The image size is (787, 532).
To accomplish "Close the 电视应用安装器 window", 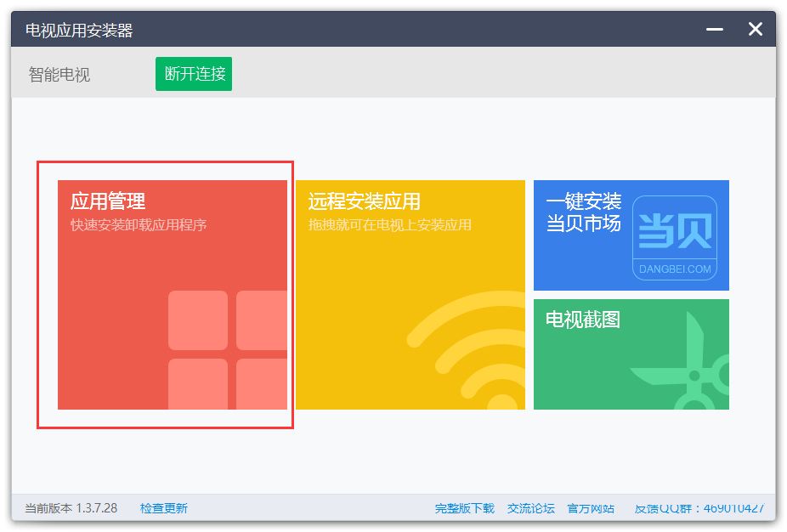I will pyautogui.click(x=755, y=30).
